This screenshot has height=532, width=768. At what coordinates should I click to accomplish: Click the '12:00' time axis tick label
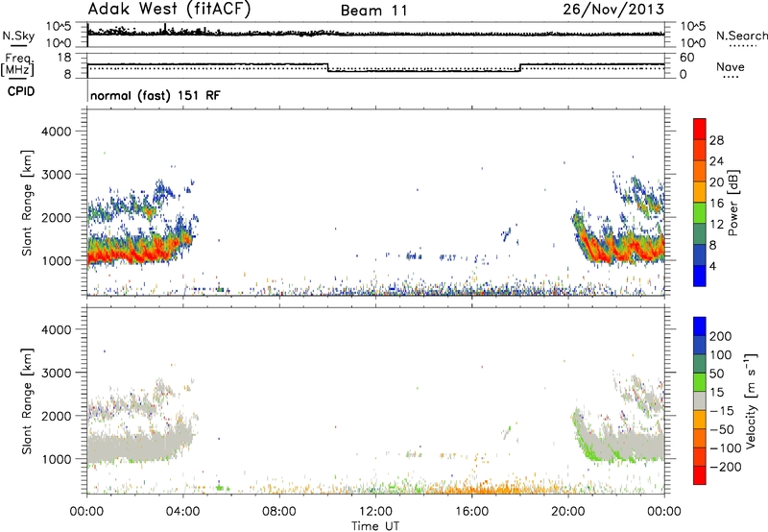click(x=375, y=512)
